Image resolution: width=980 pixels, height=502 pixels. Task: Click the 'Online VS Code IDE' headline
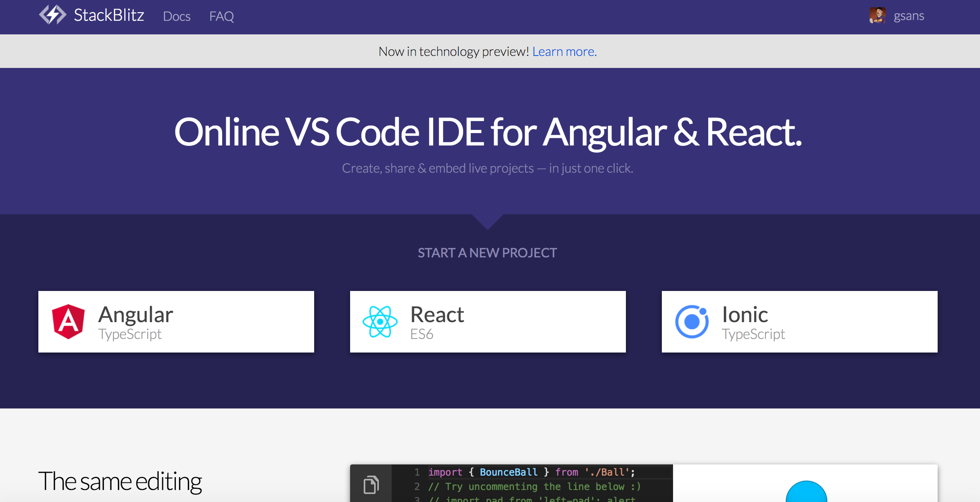(x=488, y=132)
